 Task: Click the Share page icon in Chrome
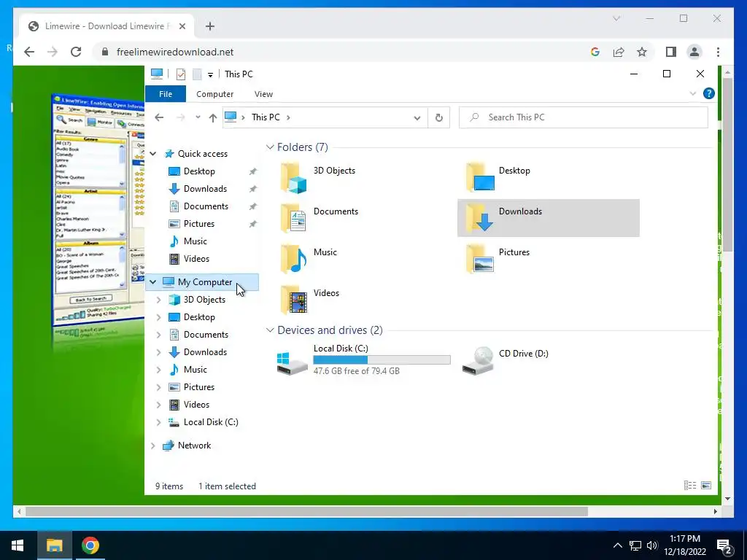[619, 52]
